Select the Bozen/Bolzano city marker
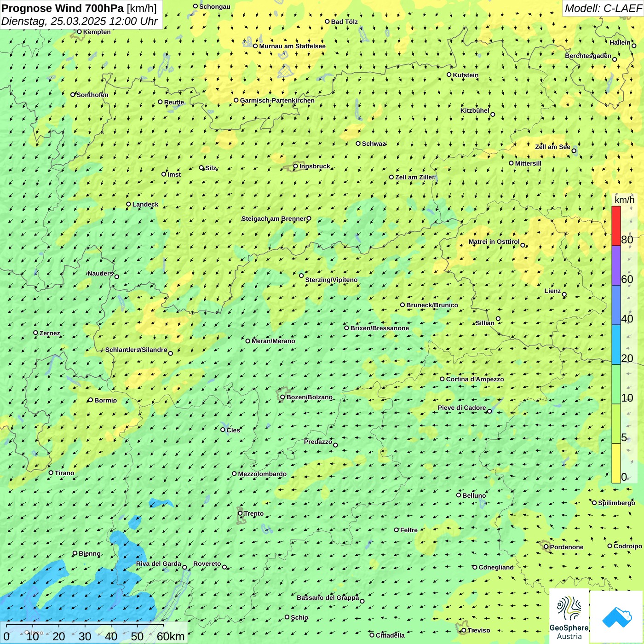Screen dimensions: 644x644 [x=283, y=397]
